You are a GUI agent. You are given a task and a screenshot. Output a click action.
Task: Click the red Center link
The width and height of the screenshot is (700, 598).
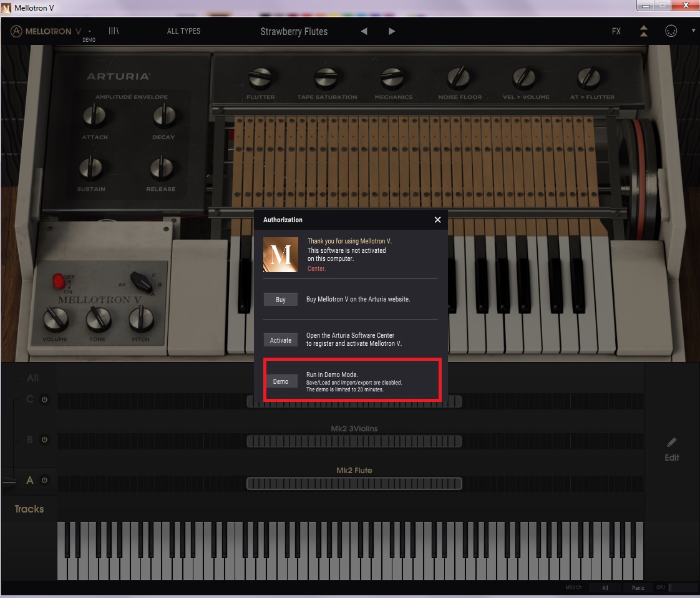pos(316,268)
